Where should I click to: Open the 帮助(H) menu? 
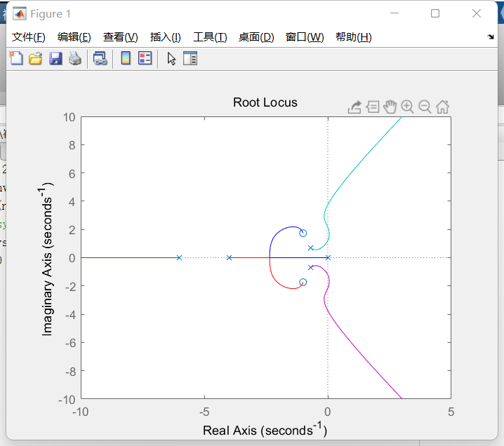[x=354, y=37]
